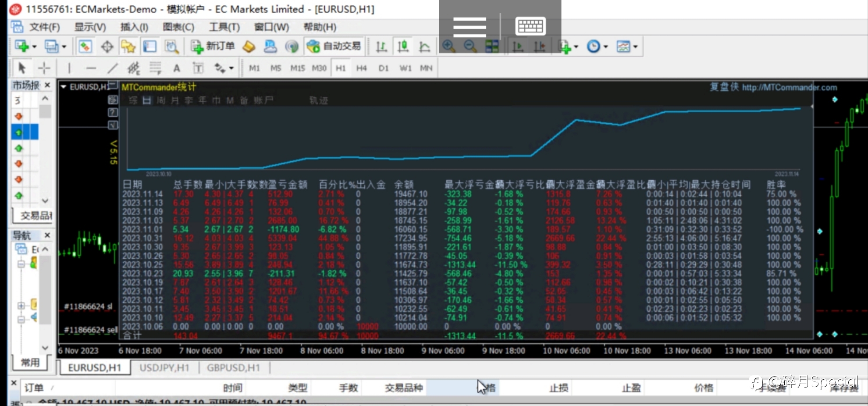Open the MetaEditor yellow book icon
Viewport: 868px width, 406px height.
[x=249, y=46]
